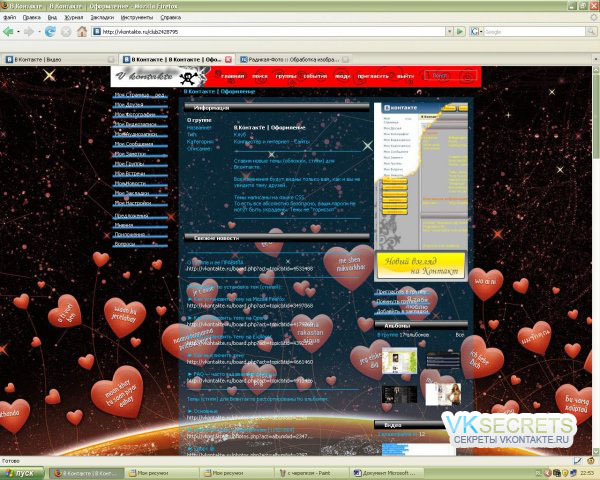Open the Файл menu
This screenshot has height=480, width=600.
10,17
